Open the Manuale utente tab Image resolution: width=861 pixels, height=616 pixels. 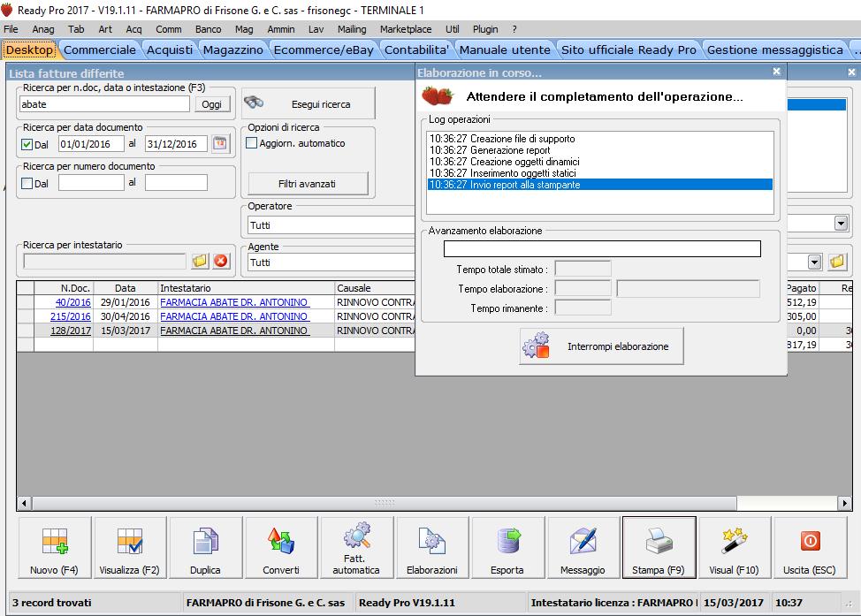coord(505,50)
